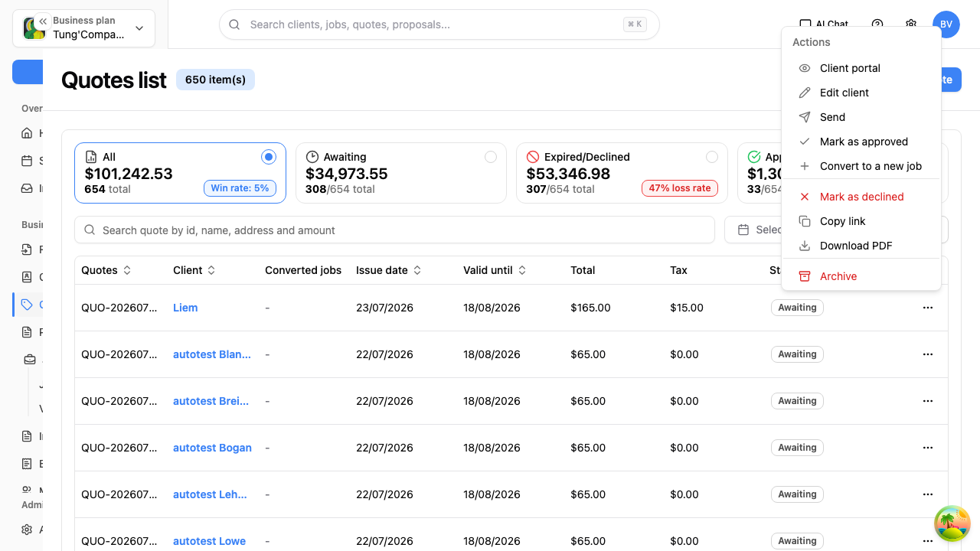The width and height of the screenshot is (980, 551).
Task: Open the client link autotest Leh...
Action: [x=210, y=494]
